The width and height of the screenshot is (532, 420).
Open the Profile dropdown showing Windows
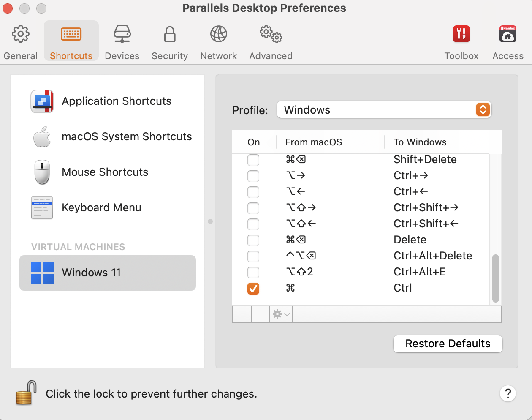(x=384, y=110)
